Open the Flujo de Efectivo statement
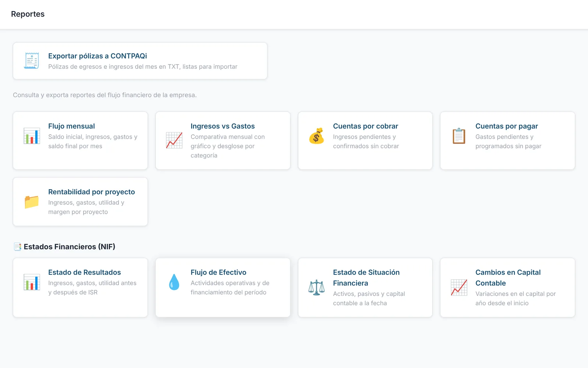Image resolution: width=588 pixels, height=368 pixels. tap(223, 287)
